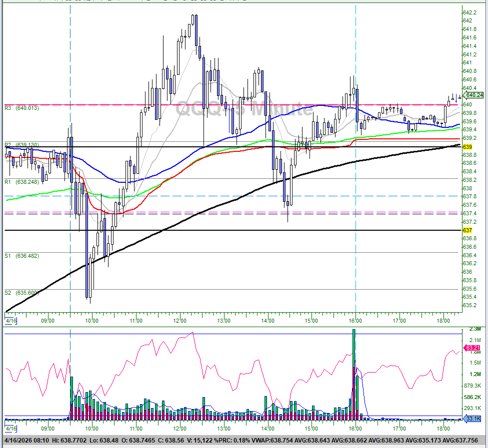Click the 1.2M volume axis label

[x=475, y=374]
